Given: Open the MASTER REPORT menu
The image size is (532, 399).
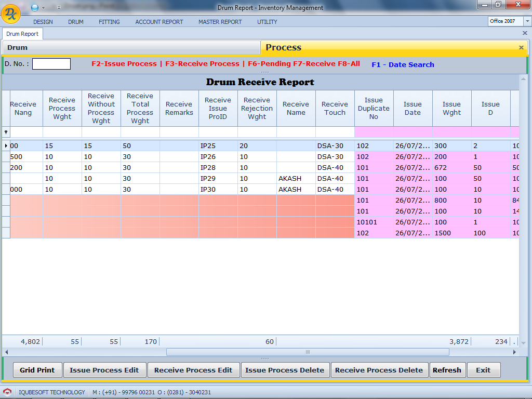Looking at the screenshot, I should (x=220, y=22).
